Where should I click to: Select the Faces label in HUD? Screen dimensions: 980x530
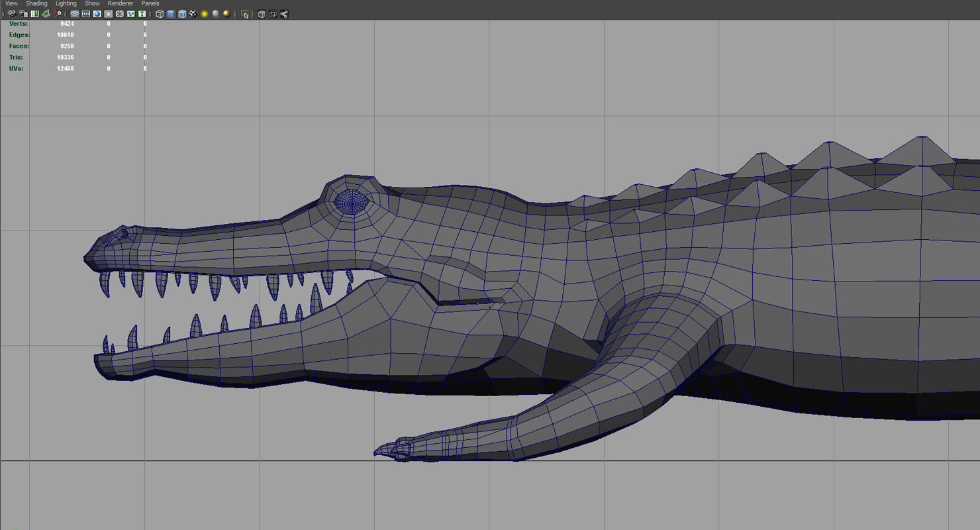(19, 46)
